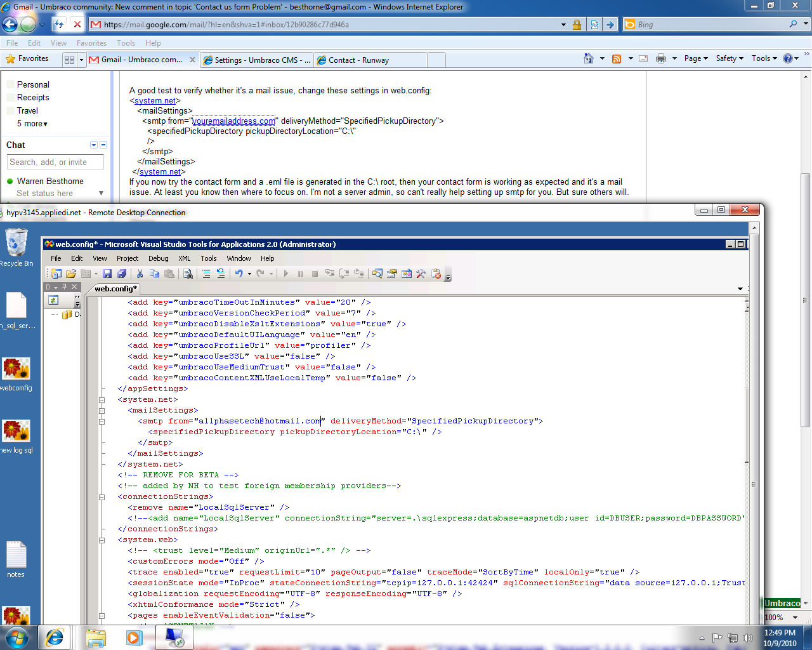Open Quick Tabs view in IE
Screen dimensions: 812x650
69,60
